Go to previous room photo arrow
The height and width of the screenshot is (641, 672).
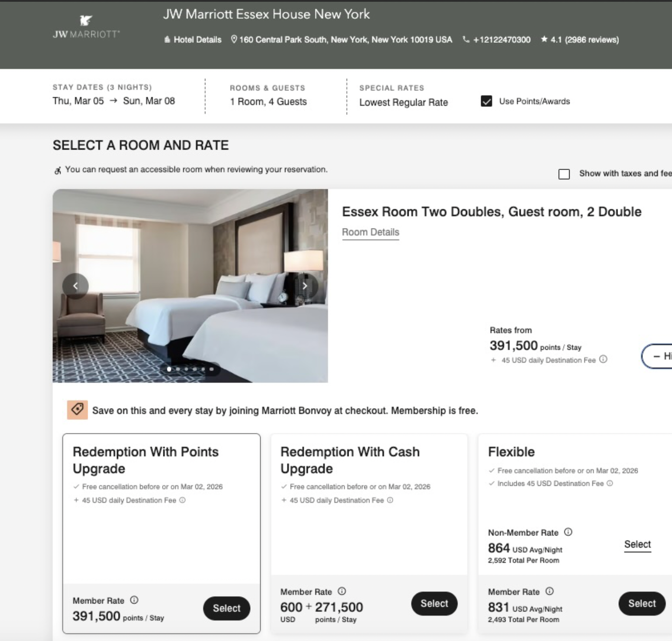point(75,286)
